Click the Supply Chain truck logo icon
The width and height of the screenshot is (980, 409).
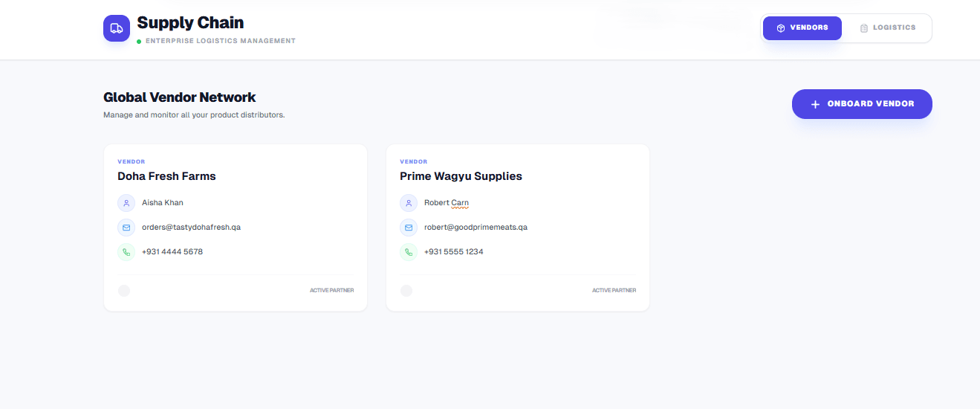click(117, 28)
